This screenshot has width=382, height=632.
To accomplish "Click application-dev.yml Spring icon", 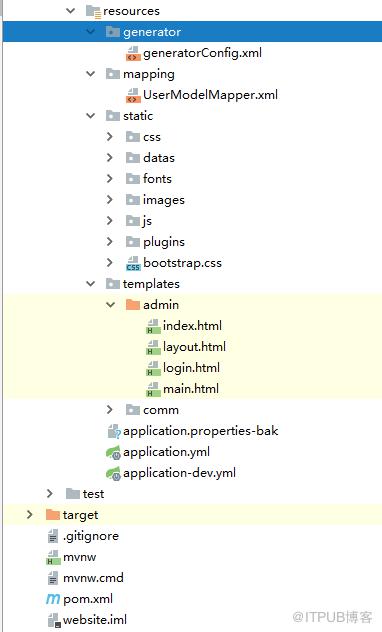I will [x=113, y=474].
